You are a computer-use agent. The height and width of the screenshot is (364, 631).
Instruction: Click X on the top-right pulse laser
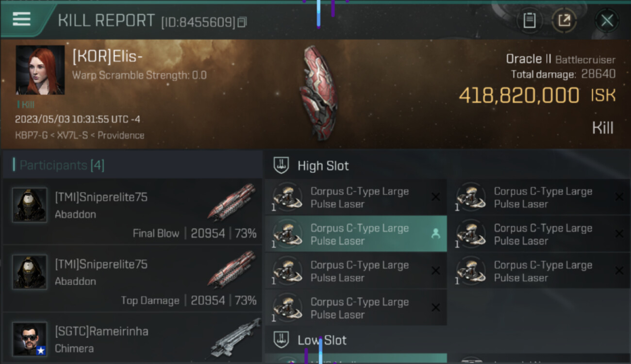pos(619,197)
